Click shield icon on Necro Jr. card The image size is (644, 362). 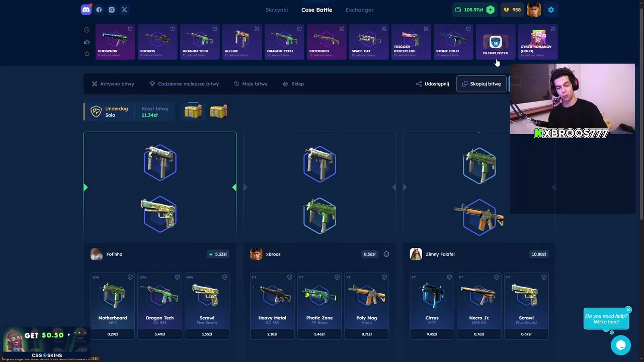(x=497, y=277)
